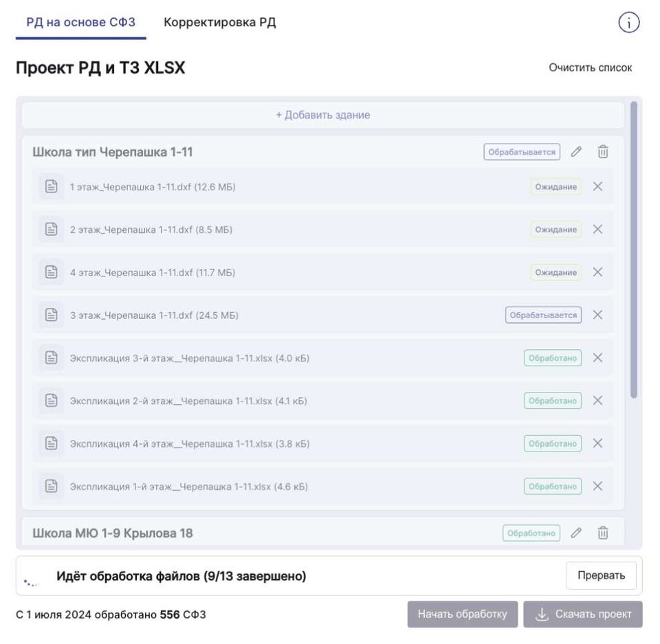Image resolution: width=660 pixels, height=644 pixels.
Task: Remove file 3 этаж_Черепашка 1-11.dxf
Action: (x=597, y=315)
